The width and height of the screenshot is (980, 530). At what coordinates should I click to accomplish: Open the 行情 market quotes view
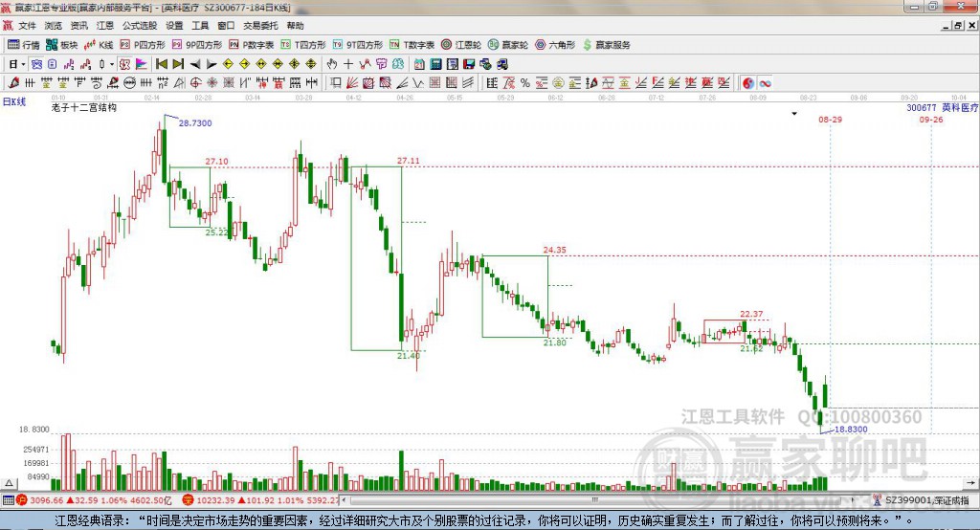pos(23,45)
